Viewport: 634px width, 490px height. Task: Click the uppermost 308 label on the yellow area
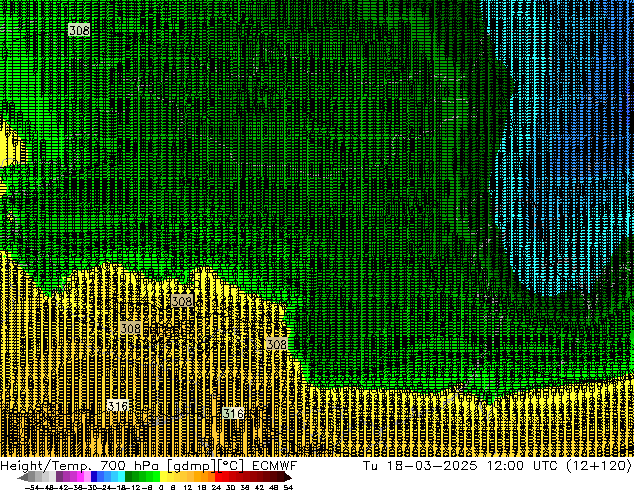click(x=182, y=301)
